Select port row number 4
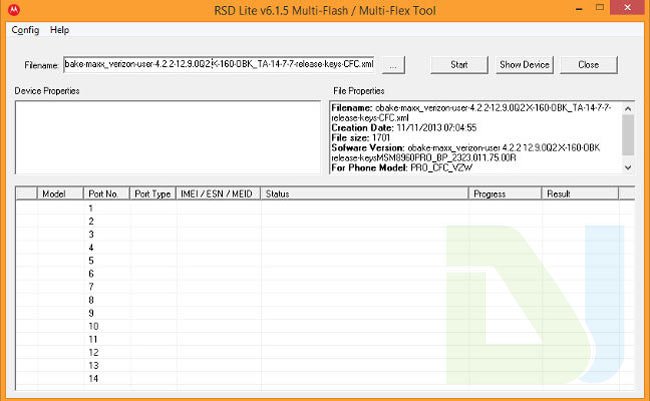 tap(325, 248)
